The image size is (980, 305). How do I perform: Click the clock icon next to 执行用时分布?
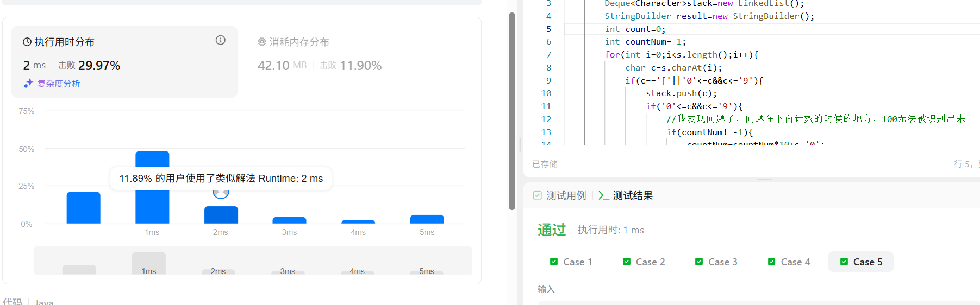pos(27,42)
